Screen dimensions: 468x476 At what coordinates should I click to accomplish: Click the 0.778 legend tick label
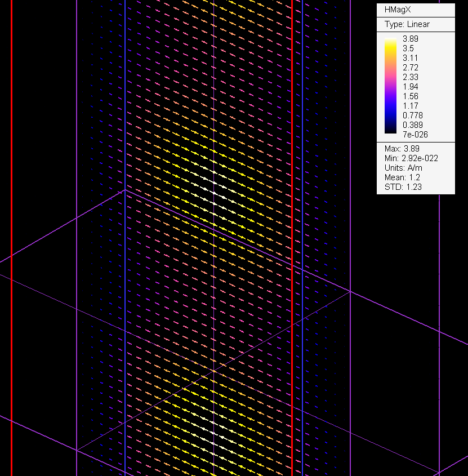(412, 115)
